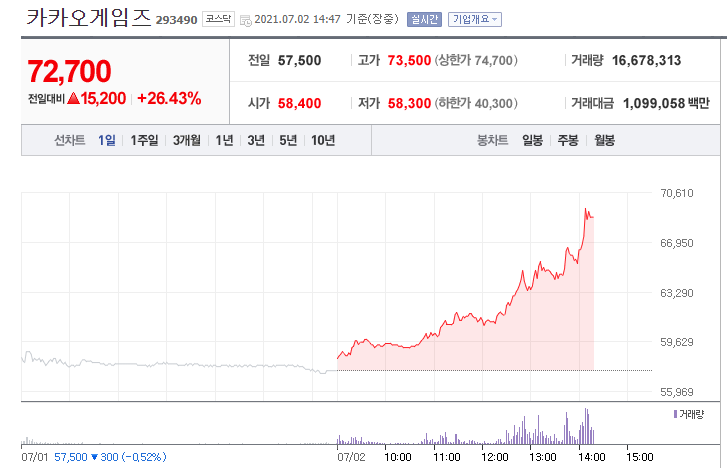Open the 월봉 candlestick chart
727x468 pixels.
click(x=605, y=140)
